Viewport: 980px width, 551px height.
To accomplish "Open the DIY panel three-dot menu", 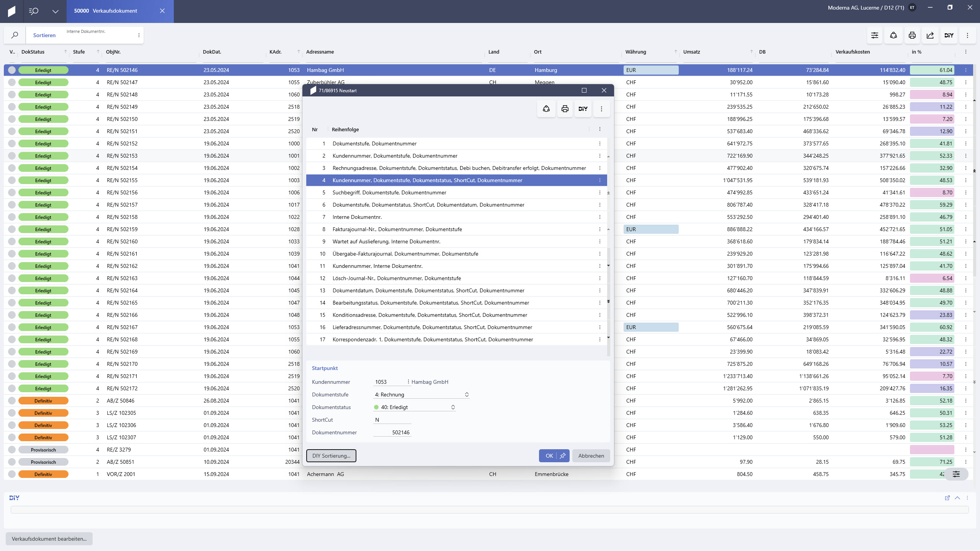I will click(x=967, y=498).
